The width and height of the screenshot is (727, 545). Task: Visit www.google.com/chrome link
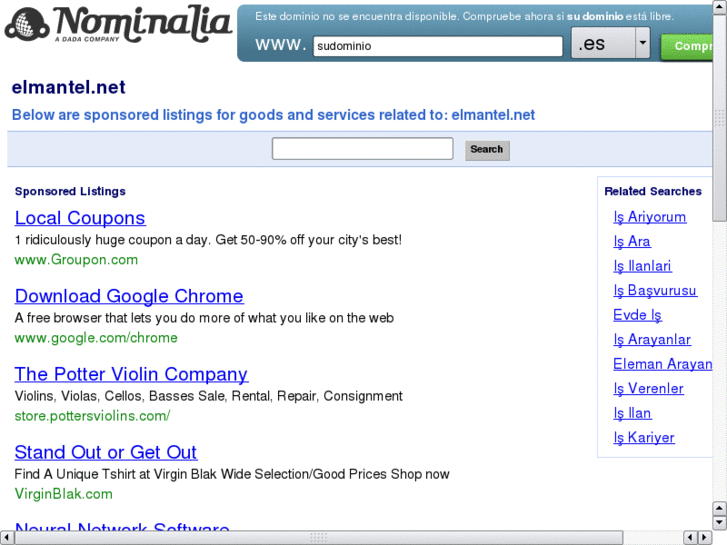tap(96, 338)
